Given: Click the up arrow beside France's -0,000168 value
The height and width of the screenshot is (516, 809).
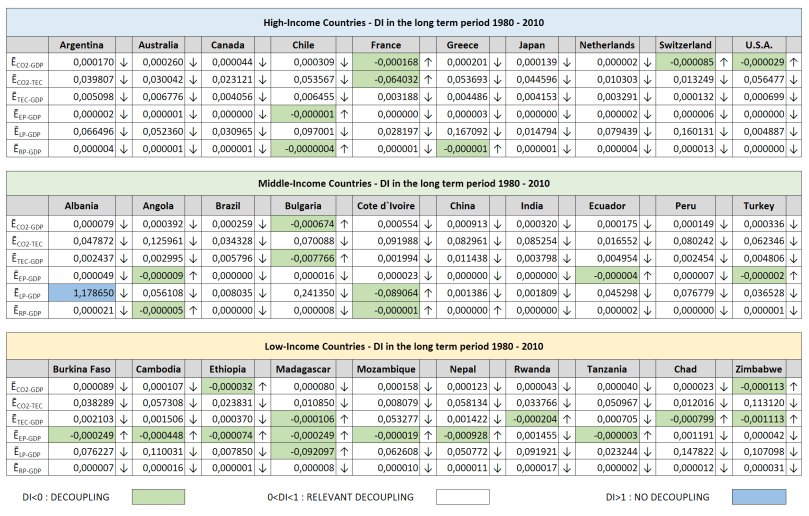Looking at the screenshot, I should coord(428,62).
